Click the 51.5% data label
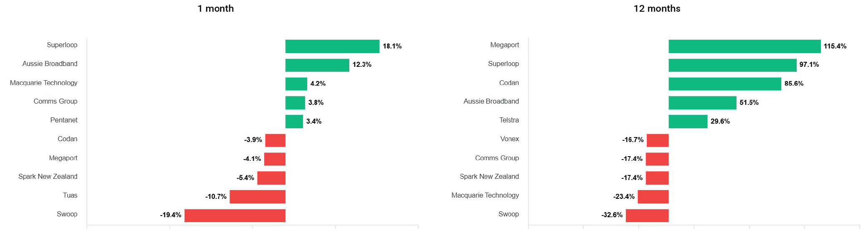This screenshot has width=868, height=231. [749, 103]
